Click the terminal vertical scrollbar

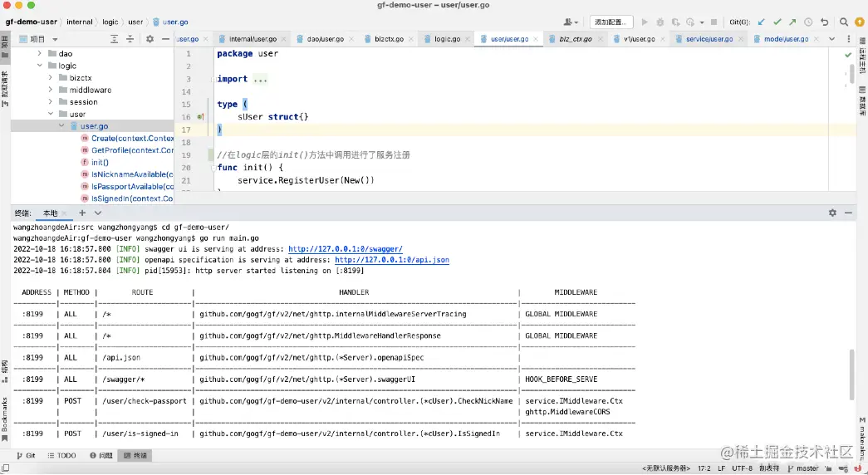click(x=852, y=375)
